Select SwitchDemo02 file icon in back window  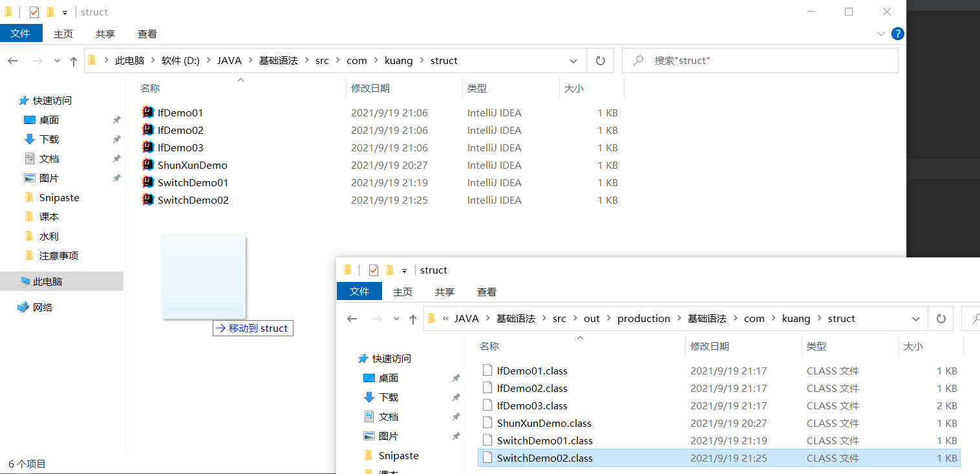click(148, 200)
